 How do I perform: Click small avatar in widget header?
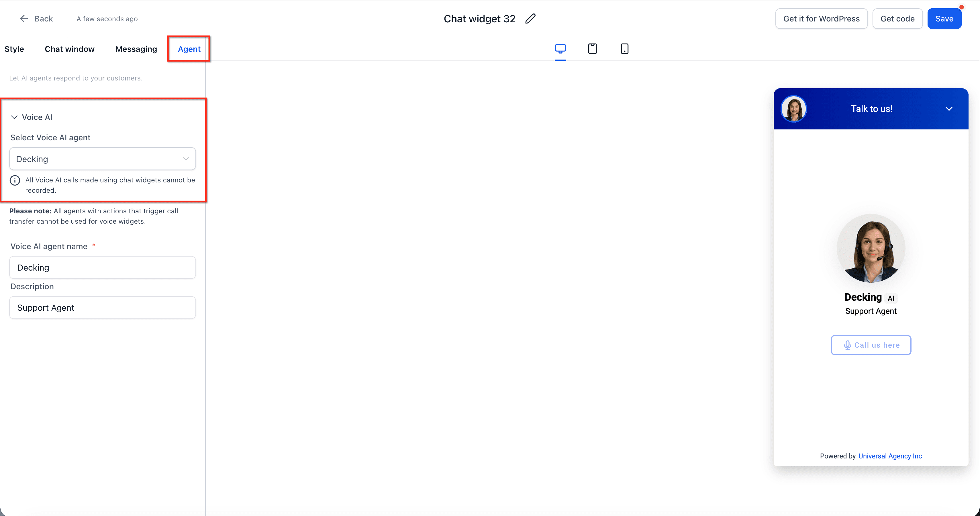pyautogui.click(x=793, y=109)
